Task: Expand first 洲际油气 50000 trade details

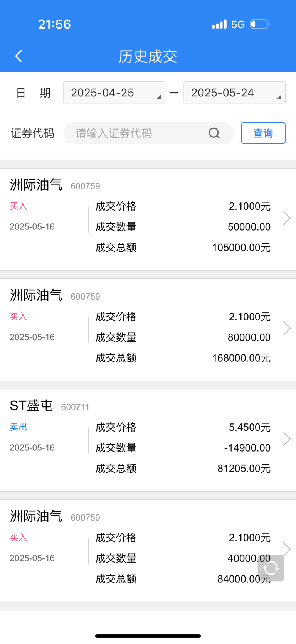Action: [286, 218]
